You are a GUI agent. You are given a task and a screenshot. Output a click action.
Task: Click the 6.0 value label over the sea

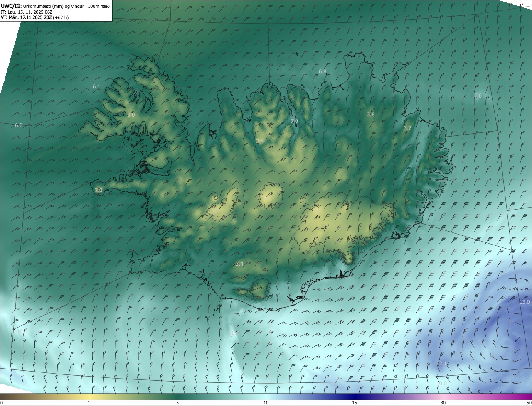coord(19,125)
